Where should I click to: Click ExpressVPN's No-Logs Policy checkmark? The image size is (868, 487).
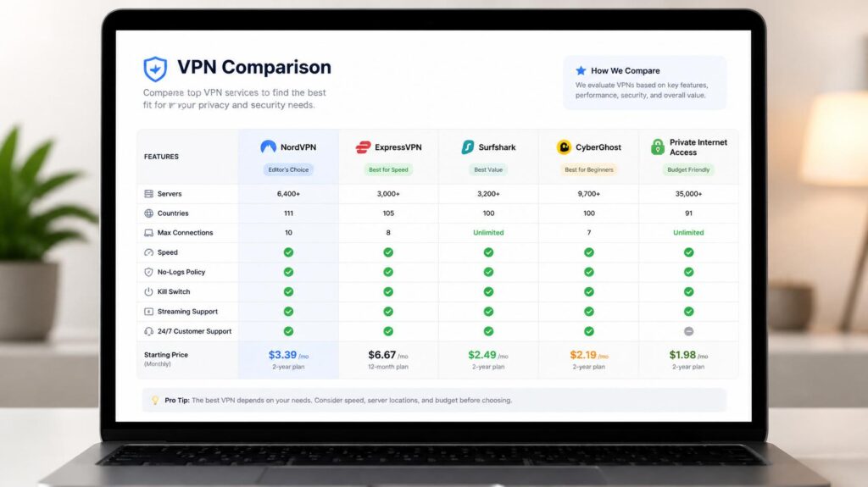tap(388, 272)
